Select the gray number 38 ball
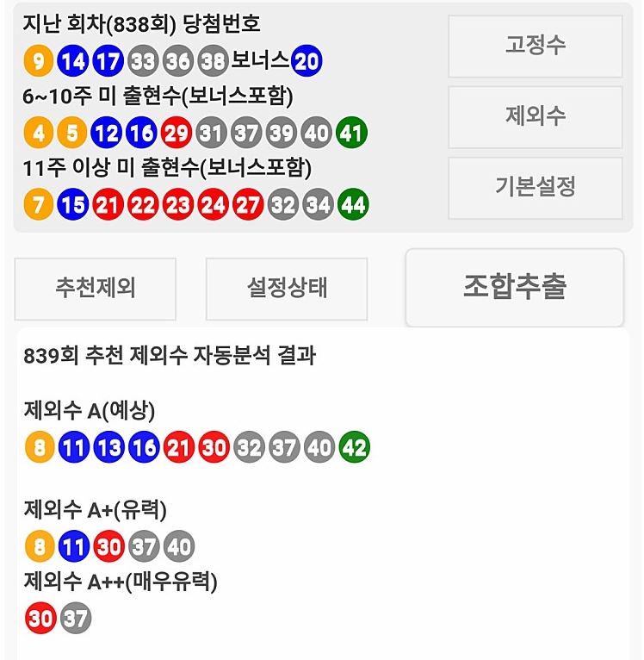This screenshot has height=660, width=644. coord(213,60)
